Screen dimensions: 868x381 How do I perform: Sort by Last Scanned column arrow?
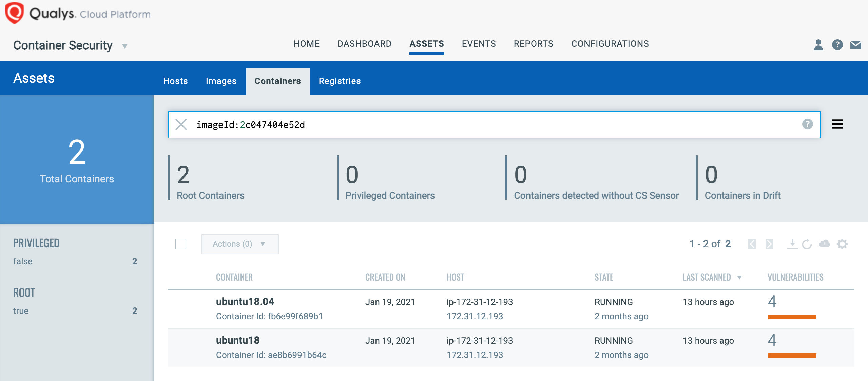coord(739,278)
